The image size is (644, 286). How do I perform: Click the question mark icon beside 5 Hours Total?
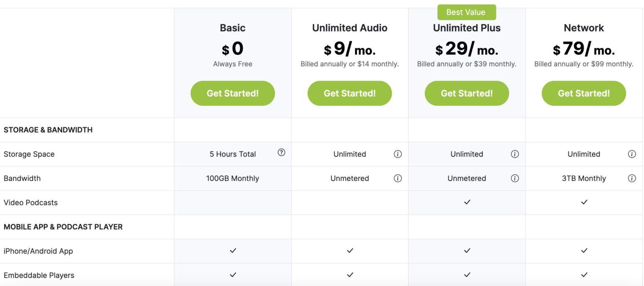[x=281, y=153]
